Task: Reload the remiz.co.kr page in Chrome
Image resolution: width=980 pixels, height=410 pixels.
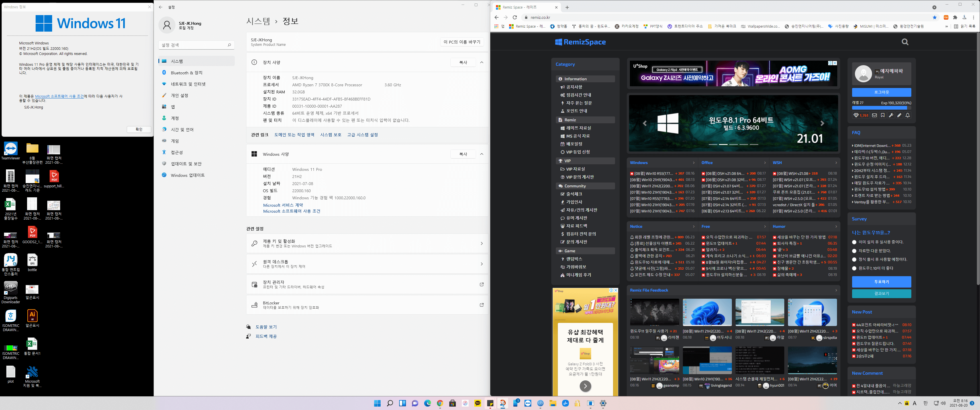Action: [x=515, y=17]
